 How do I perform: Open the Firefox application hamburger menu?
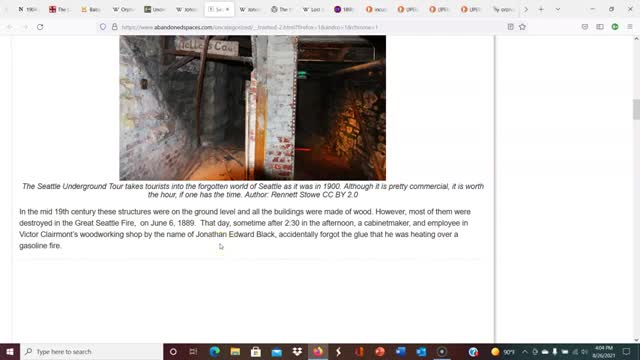pos(630,27)
